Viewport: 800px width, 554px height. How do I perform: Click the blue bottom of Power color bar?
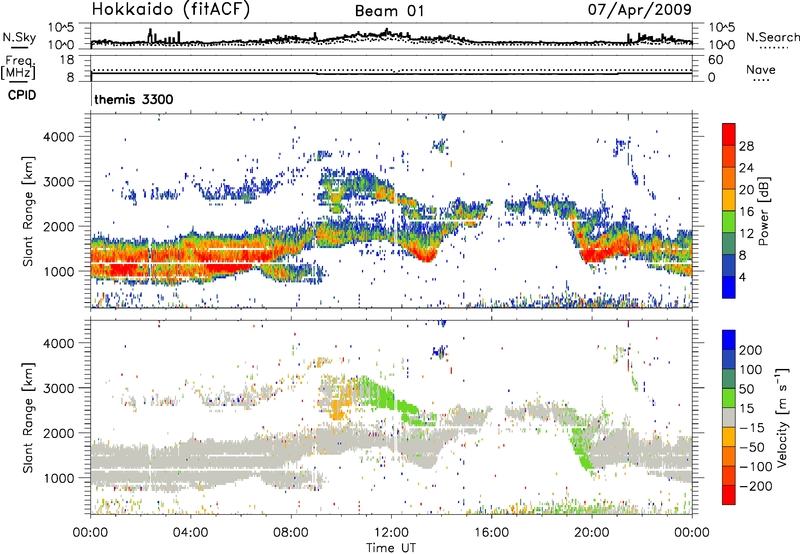[x=729, y=289]
